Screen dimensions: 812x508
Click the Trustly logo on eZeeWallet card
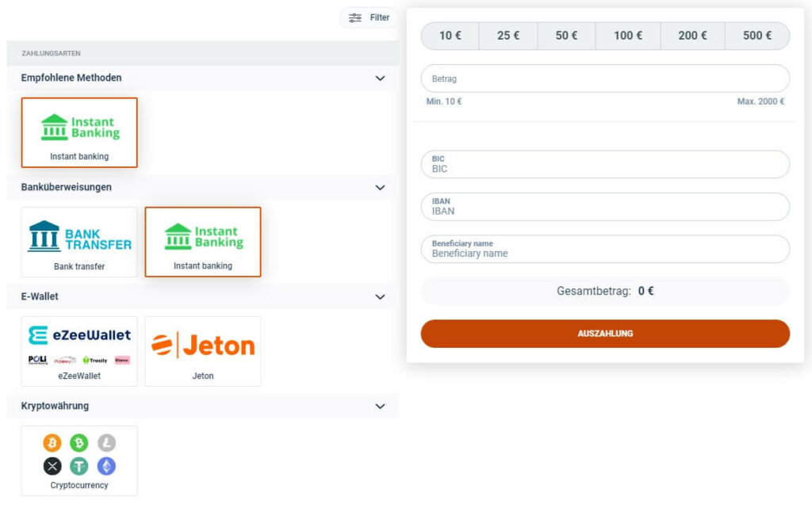pos(95,360)
